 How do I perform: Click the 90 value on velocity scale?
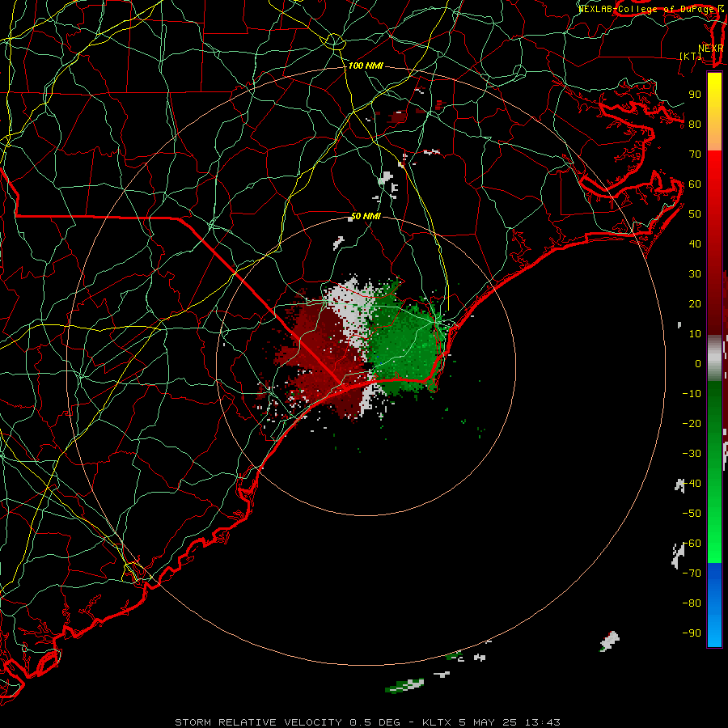point(695,95)
